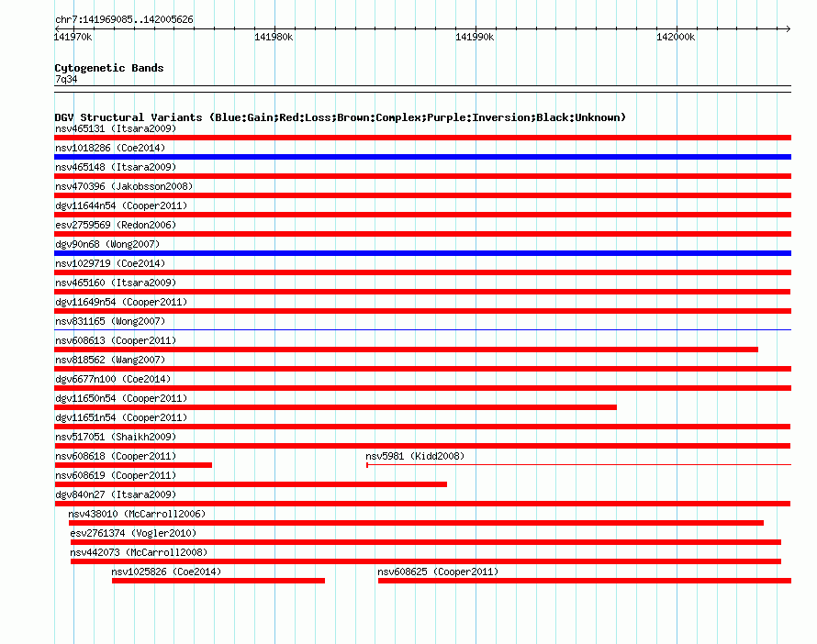Screen dimensions: 817x644
Task: Click the 141970k ruler label
Action: pos(73,37)
